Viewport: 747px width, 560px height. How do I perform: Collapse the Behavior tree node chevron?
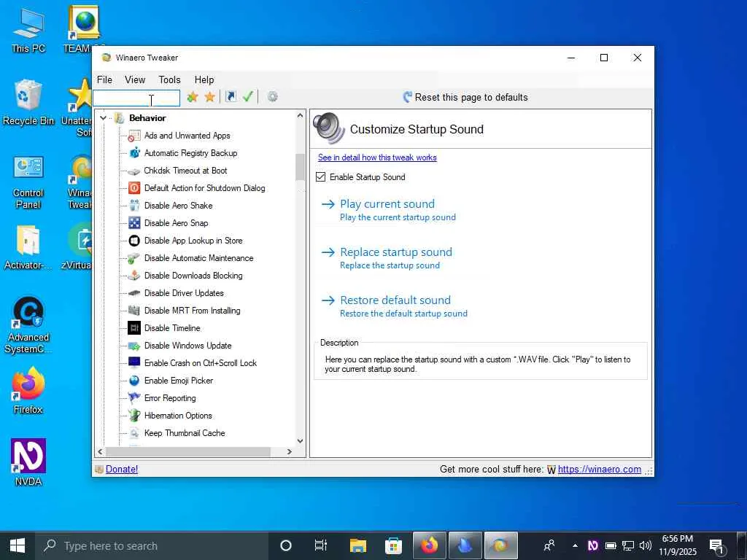click(103, 117)
